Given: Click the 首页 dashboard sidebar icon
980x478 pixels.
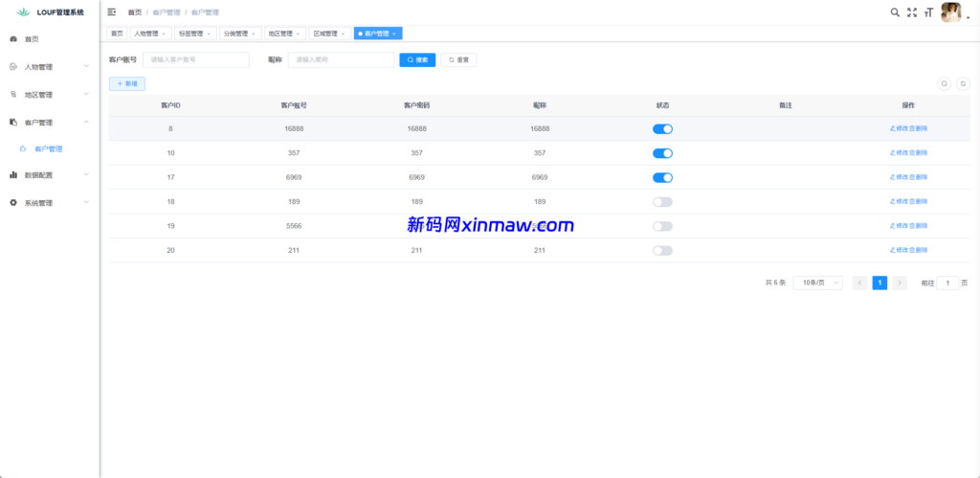Looking at the screenshot, I should pos(13,38).
